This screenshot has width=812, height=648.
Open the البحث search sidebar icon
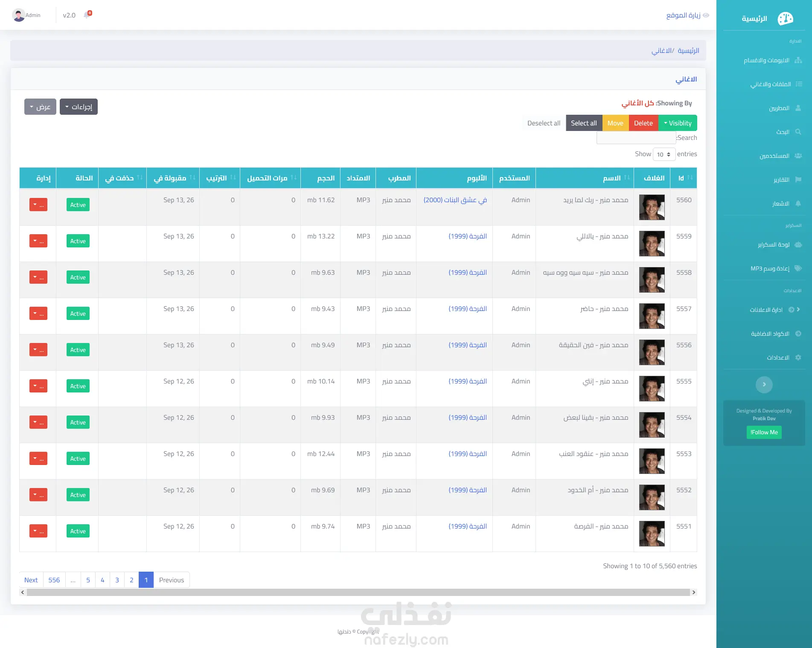click(798, 132)
